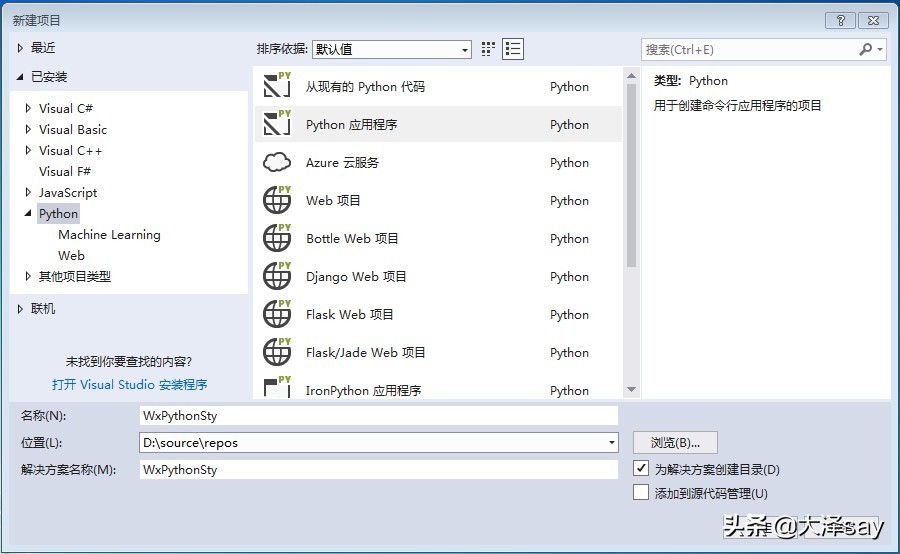Expand the Visual C# node

[x=28, y=108]
